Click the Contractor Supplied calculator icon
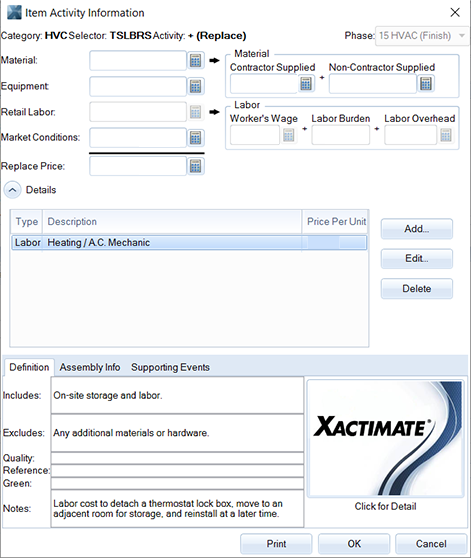471x558 pixels. click(x=306, y=84)
